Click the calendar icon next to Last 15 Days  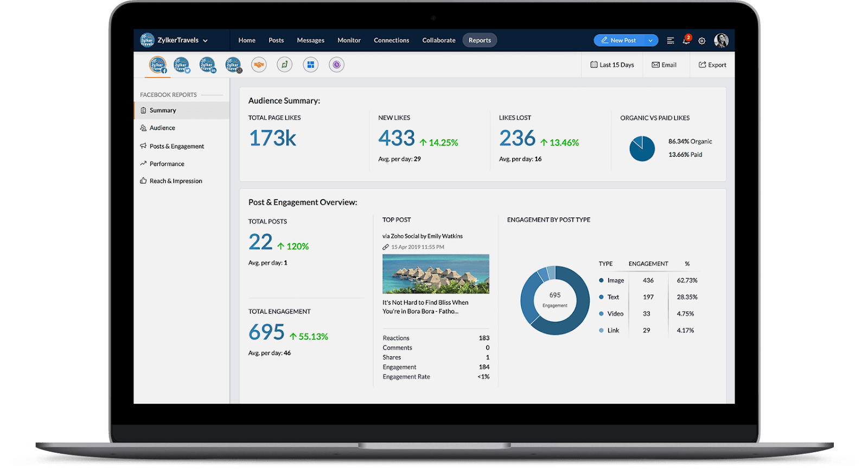593,65
